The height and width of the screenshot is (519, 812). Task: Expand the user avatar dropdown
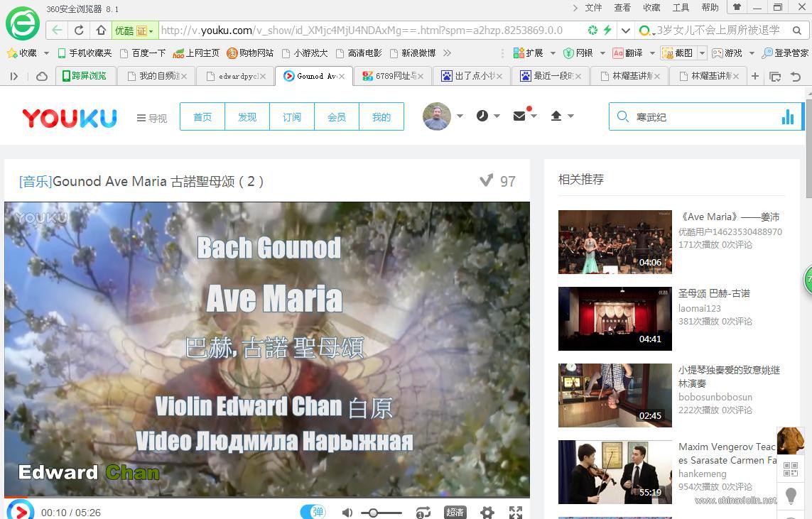point(459,116)
